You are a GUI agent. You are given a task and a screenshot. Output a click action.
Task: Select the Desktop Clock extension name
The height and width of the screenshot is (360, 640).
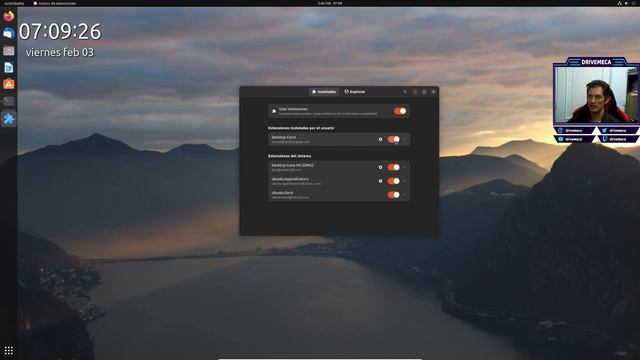click(x=284, y=138)
